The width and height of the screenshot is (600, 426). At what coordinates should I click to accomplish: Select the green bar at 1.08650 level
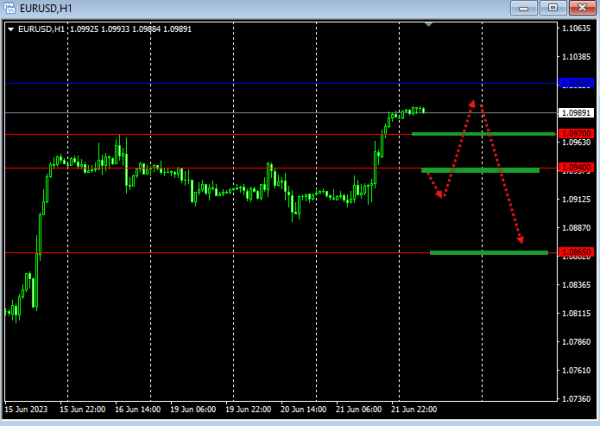(x=489, y=253)
